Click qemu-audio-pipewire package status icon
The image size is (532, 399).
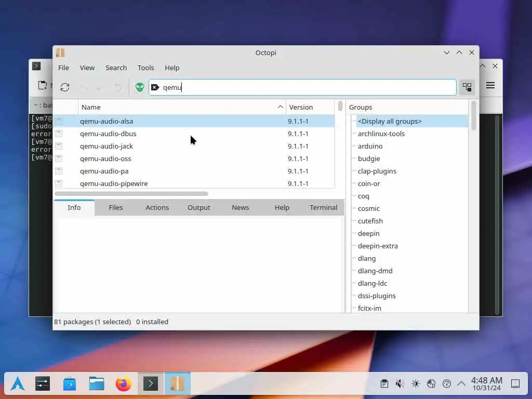[x=59, y=183]
